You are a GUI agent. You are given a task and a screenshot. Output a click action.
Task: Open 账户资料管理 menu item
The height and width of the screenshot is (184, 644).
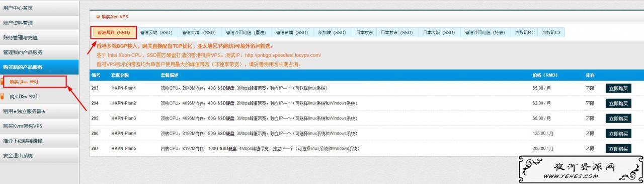click(x=39, y=23)
